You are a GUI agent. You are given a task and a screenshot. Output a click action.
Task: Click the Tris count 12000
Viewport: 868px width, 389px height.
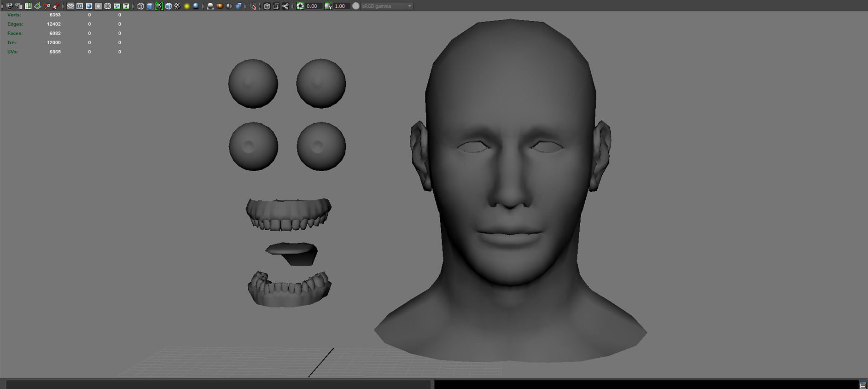pyautogui.click(x=54, y=42)
